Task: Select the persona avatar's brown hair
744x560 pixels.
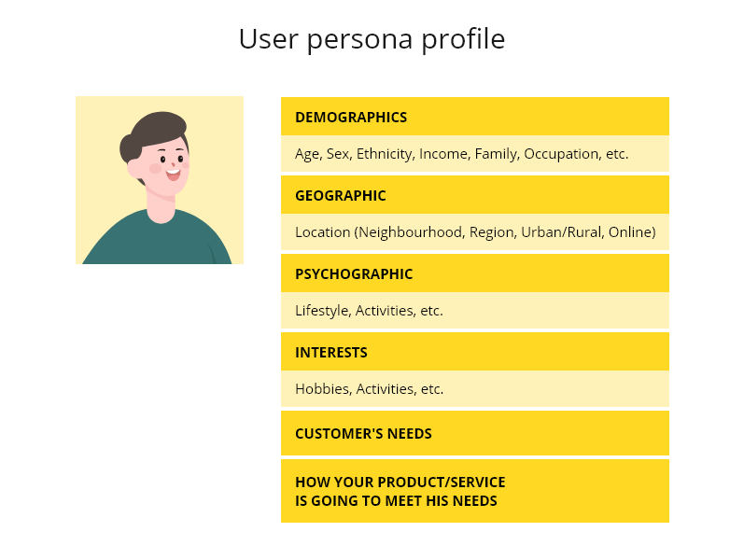Action: tap(160, 126)
